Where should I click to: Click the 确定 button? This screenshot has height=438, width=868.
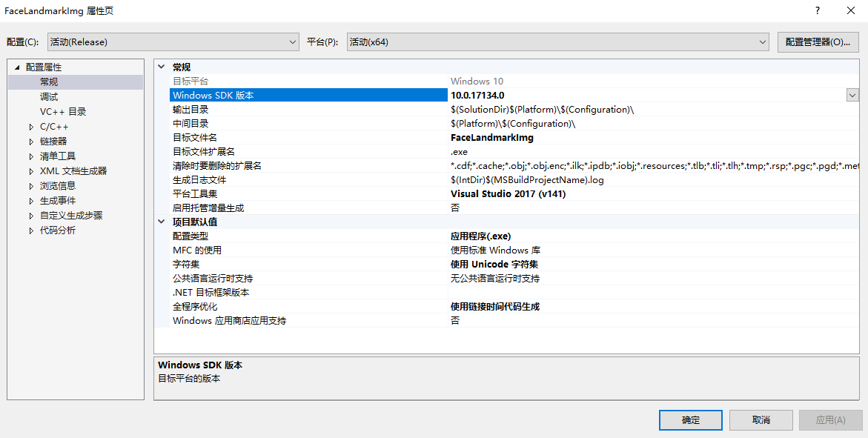[x=690, y=420]
